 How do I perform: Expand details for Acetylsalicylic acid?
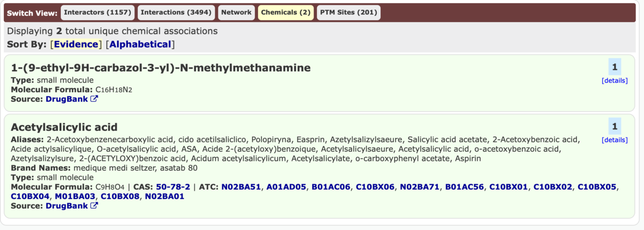click(x=614, y=140)
